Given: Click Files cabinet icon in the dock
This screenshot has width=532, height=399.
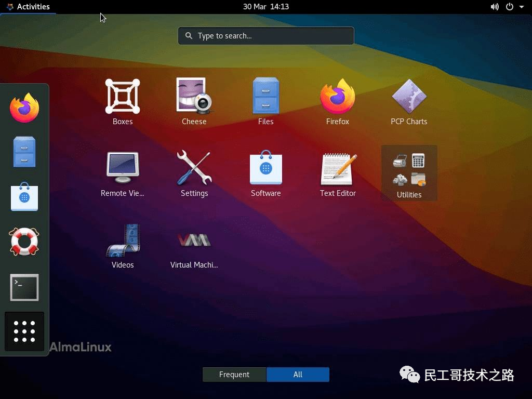Looking at the screenshot, I should (x=24, y=152).
